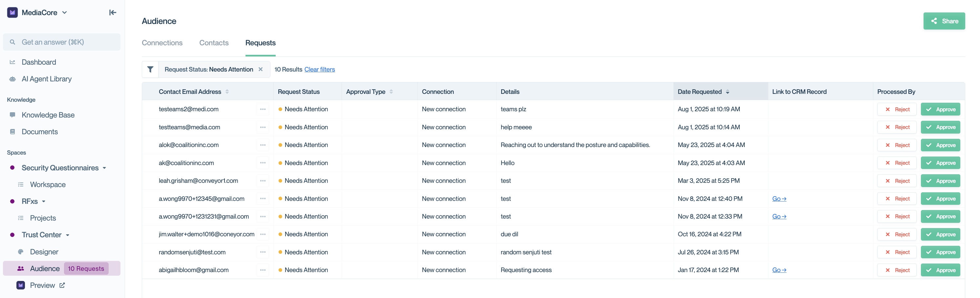Viewport: 980px width, 298px height.
Task: Open Audience with 10 Requests
Action: (62, 269)
